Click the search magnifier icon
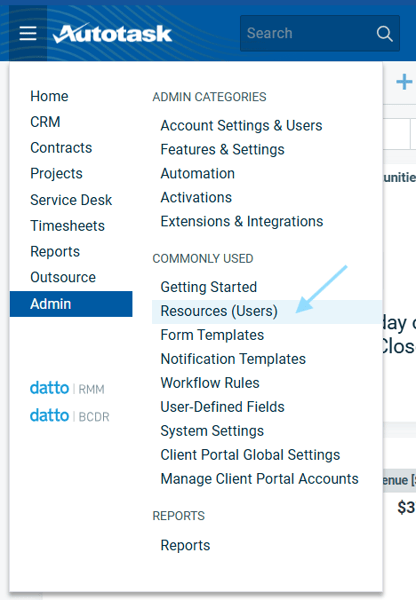 click(385, 34)
